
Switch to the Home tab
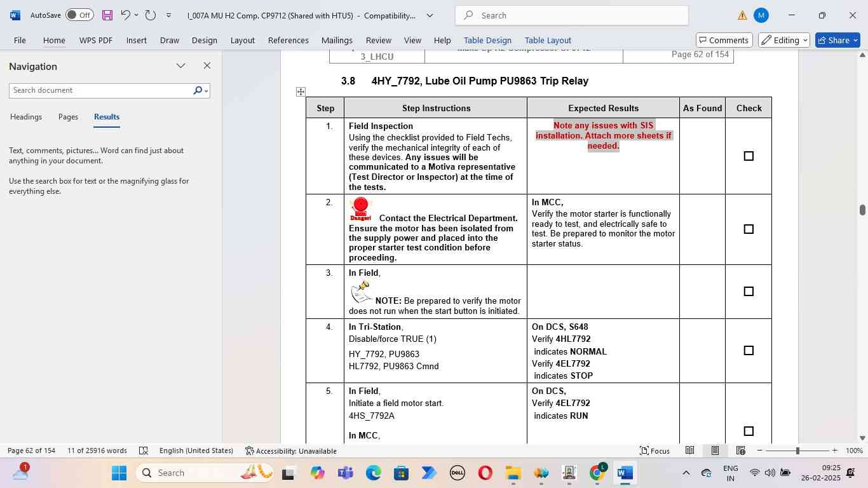[x=54, y=40]
